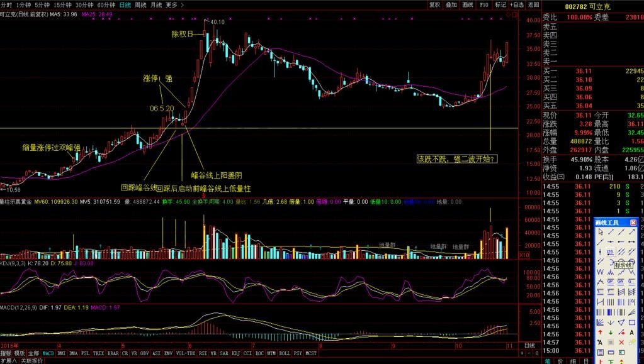This screenshot has width=644, height=364.
Task: Pick the rectangle drawing tool
Action: (632, 323)
